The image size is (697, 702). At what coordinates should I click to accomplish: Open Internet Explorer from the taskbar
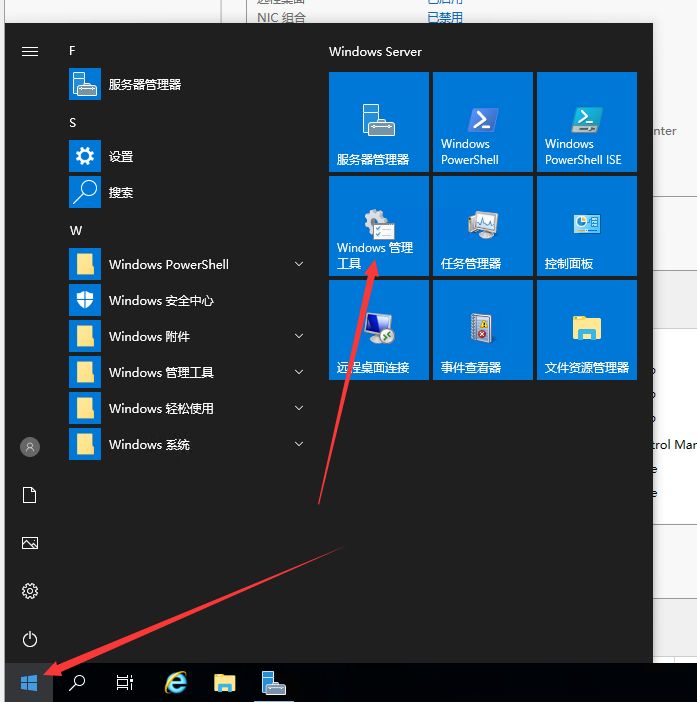177,683
